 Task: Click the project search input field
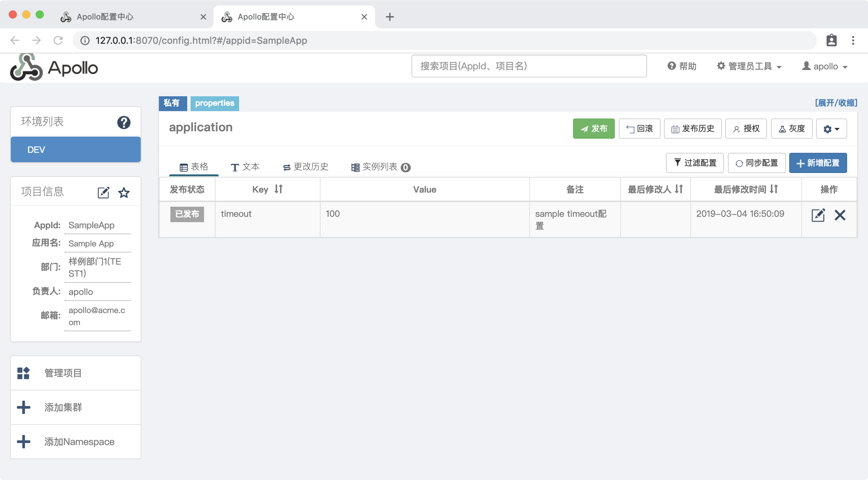click(x=529, y=66)
